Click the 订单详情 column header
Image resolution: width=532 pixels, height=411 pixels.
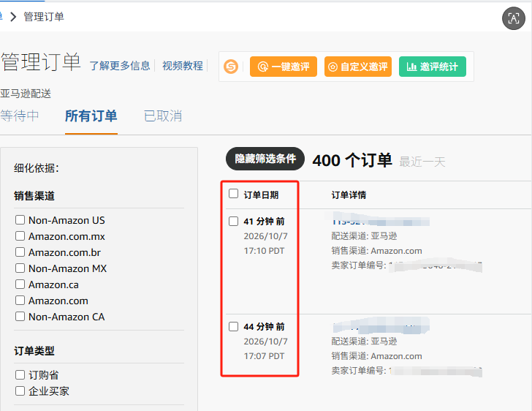coord(349,195)
